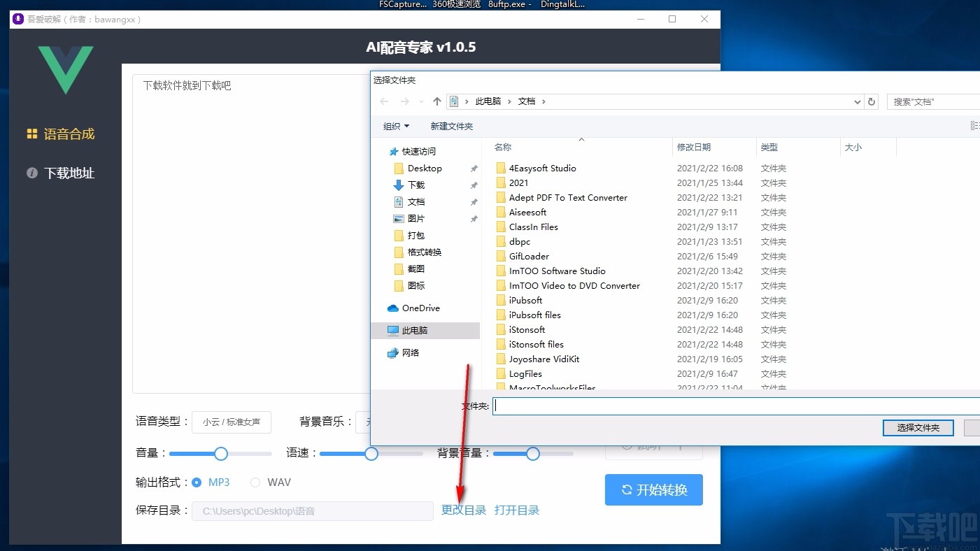The width and height of the screenshot is (980, 551).
Task: Select the 2021 folder
Action: click(518, 183)
